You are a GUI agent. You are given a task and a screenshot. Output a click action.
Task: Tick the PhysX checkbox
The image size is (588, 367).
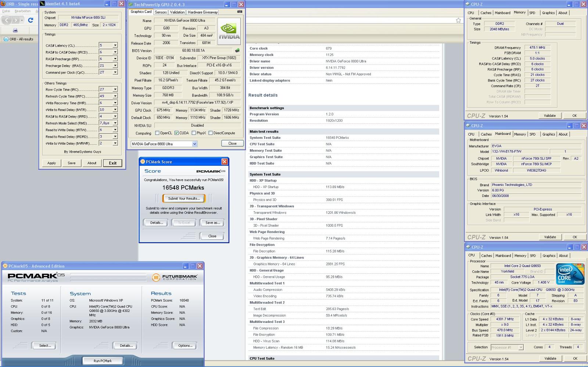194,133
